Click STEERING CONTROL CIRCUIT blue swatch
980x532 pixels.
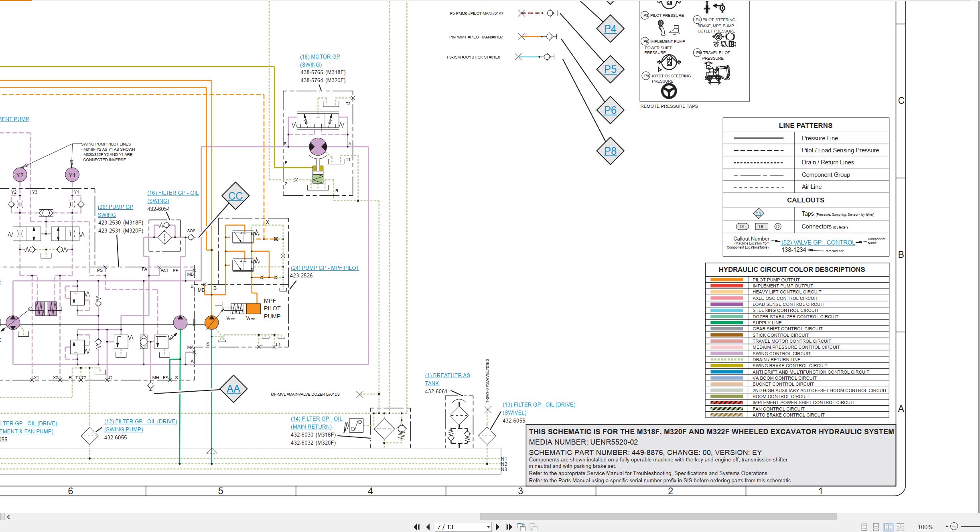click(726, 310)
